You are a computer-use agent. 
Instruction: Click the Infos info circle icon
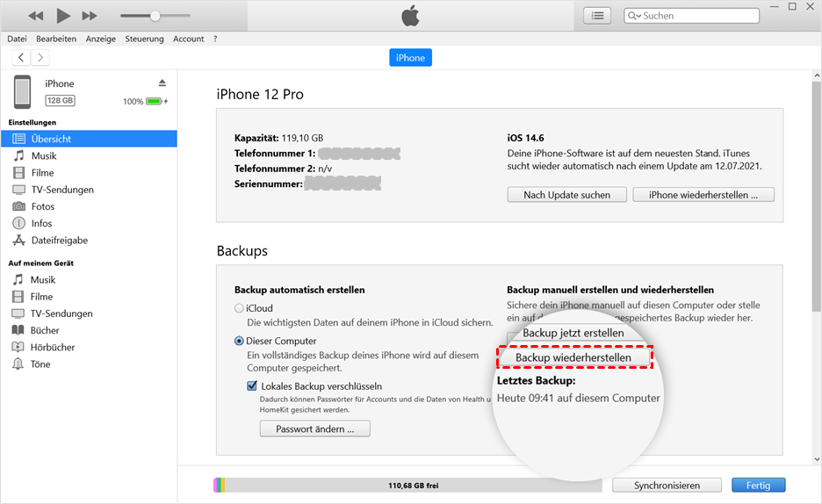(18, 223)
